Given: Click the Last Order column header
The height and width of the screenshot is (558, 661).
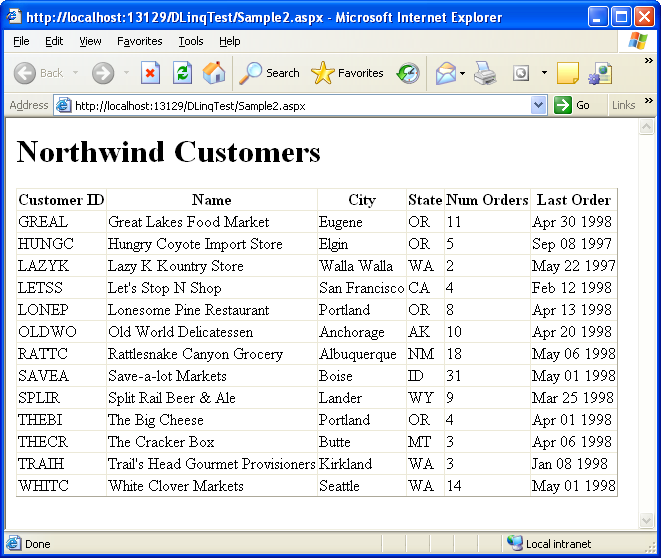Looking at the screenshot, I should coord(573,200).
